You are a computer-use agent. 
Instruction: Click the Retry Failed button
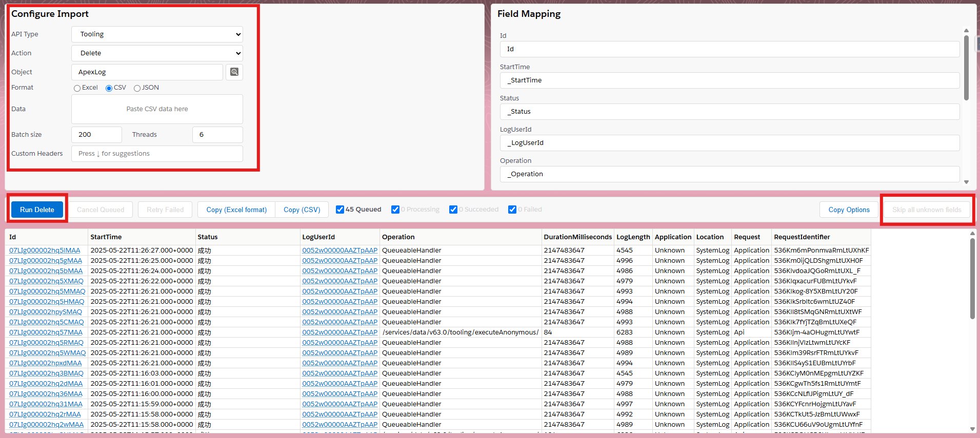(x=165, y=210)
